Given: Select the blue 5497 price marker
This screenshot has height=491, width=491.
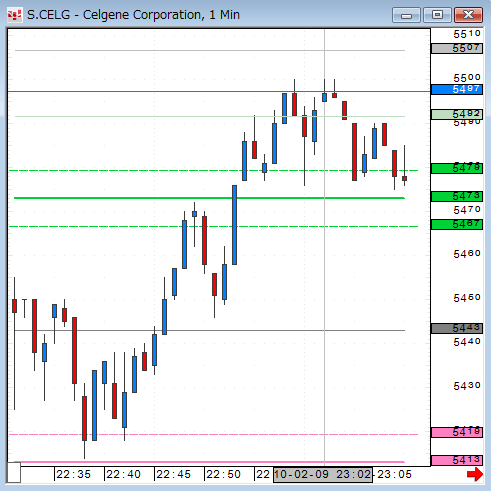Looking at the screenshot, I should (457, 89).
